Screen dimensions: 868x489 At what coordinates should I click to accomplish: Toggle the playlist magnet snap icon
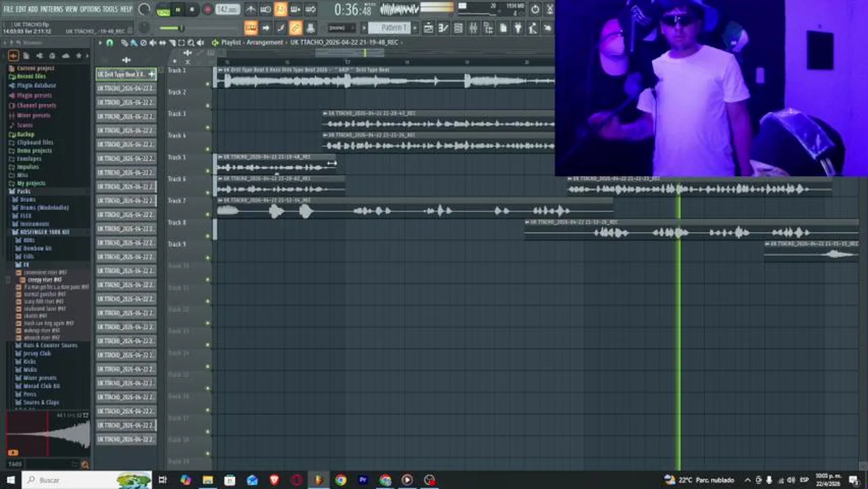pyautogui.click(x=109, y=42)
